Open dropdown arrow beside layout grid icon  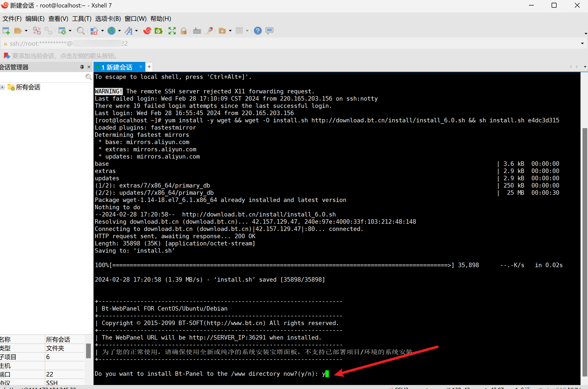[247, 31]
